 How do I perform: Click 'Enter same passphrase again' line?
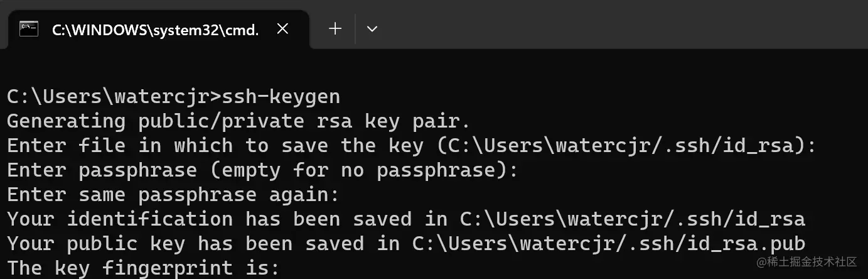[173, 195]
